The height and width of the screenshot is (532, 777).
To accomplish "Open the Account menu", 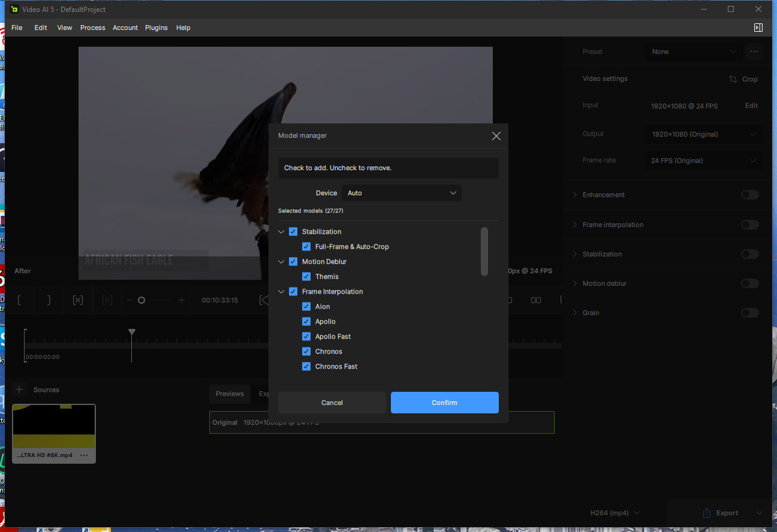I will coord(125,28).
